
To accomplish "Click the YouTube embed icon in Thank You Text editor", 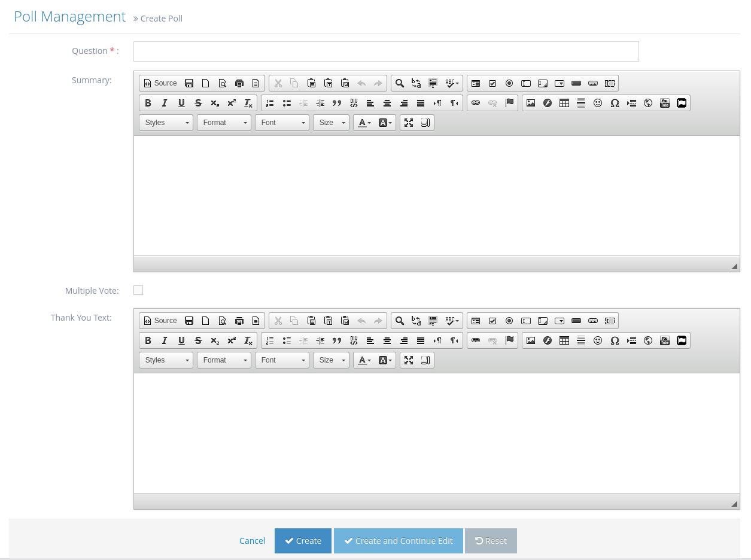I will tap(664, 340).
